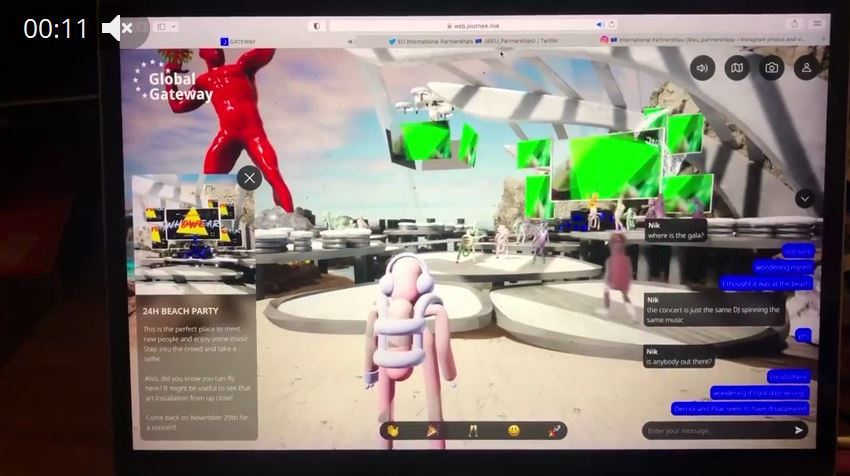
Task: Open Safari tab overview icon at far right
Action: [816, 23]
